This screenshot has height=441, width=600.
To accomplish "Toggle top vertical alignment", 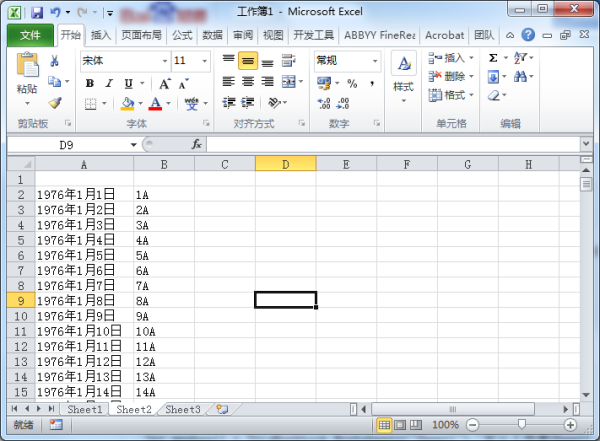I will click(229, 60).
